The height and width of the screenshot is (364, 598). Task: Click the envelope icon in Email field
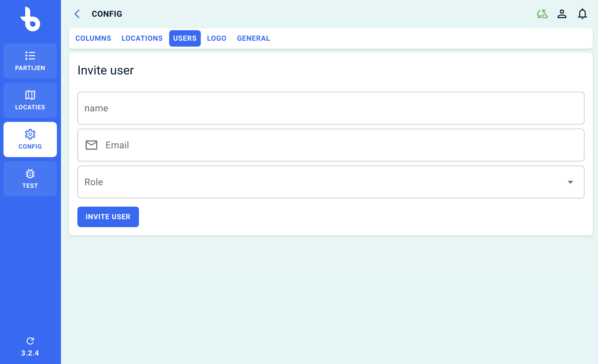91,145
